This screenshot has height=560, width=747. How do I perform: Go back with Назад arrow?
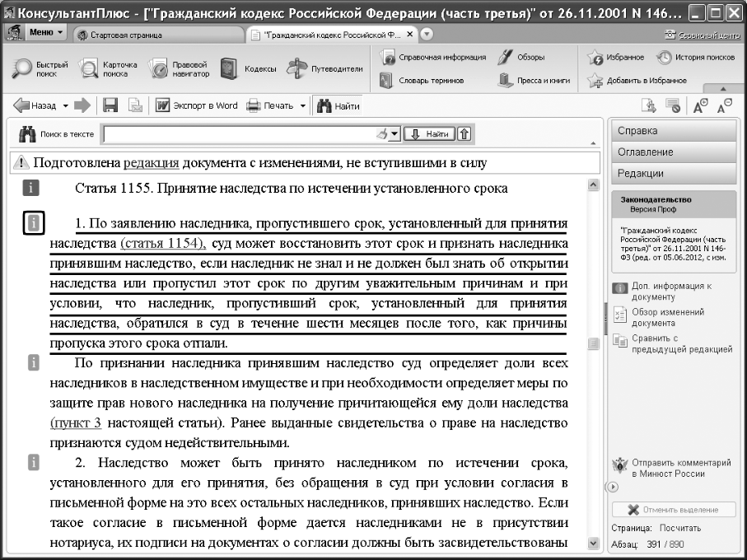(x=35, y=105)
